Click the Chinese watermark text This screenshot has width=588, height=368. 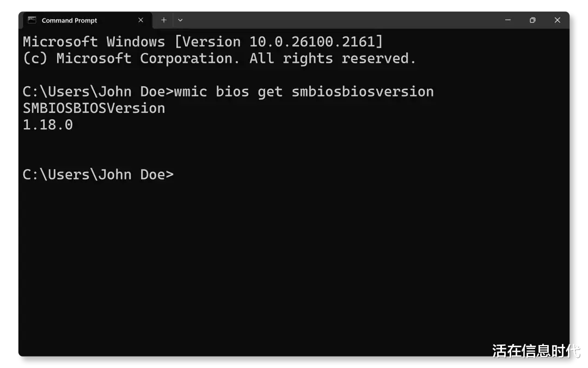point(536,351)
